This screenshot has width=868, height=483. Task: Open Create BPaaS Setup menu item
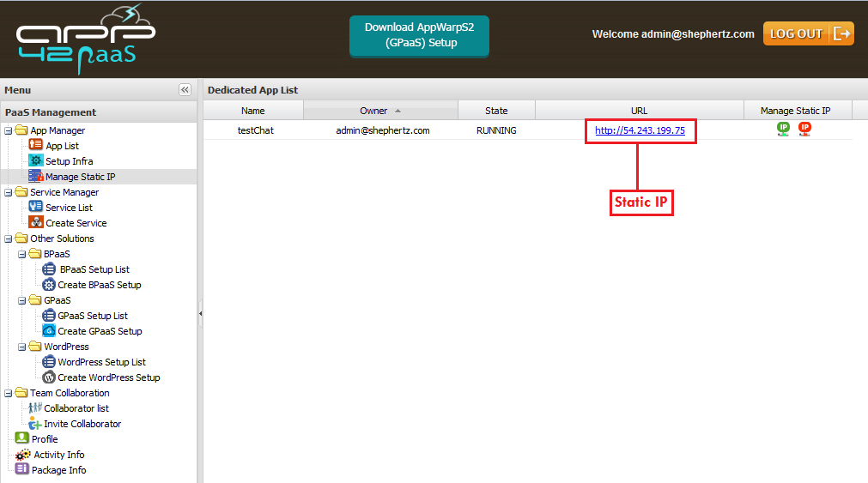(100, 285)
